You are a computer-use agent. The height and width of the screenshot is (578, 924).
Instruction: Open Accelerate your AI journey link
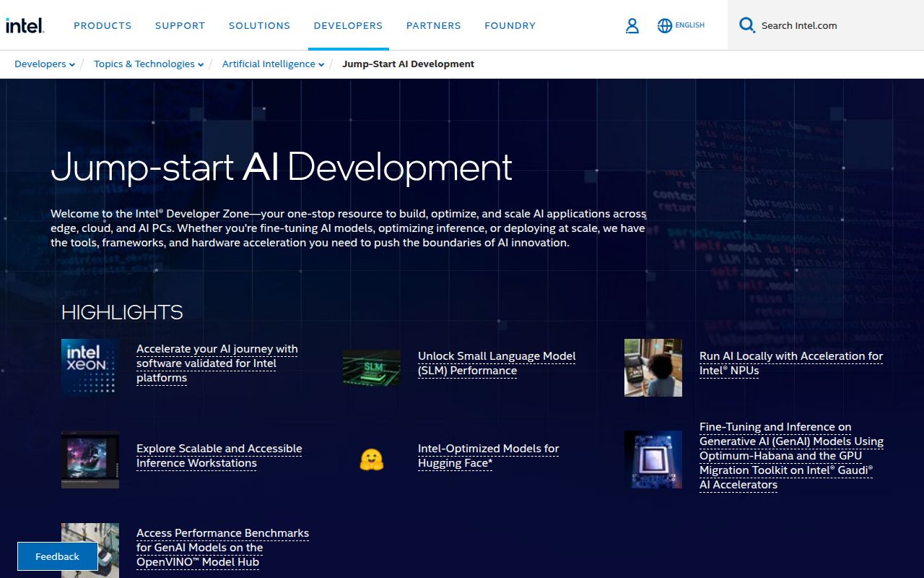pyautogui.click(x=217, y=363)
